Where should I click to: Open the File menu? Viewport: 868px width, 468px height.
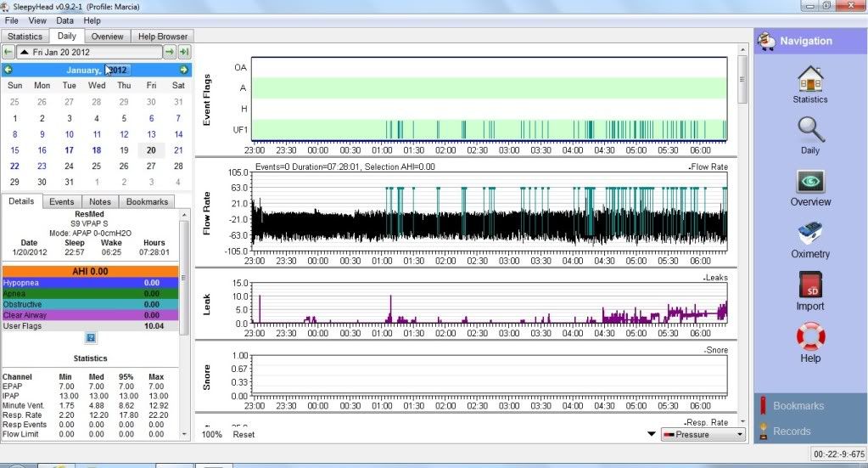pos(11,20)
